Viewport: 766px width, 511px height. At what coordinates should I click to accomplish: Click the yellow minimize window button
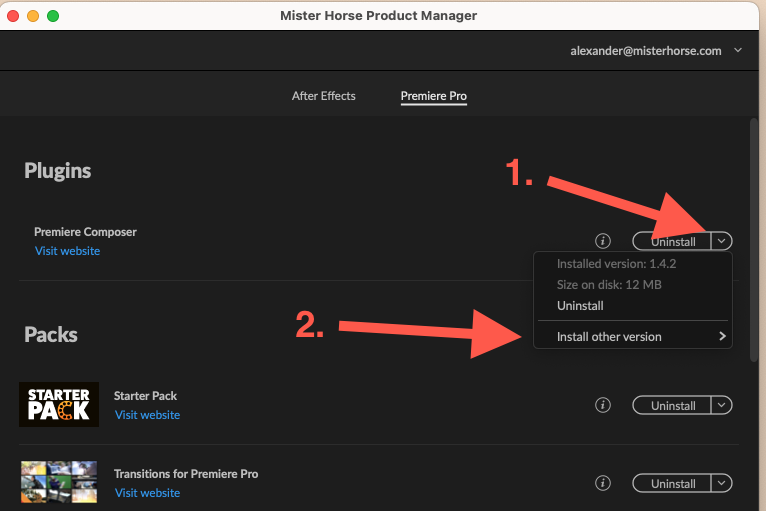click(33, 16)
